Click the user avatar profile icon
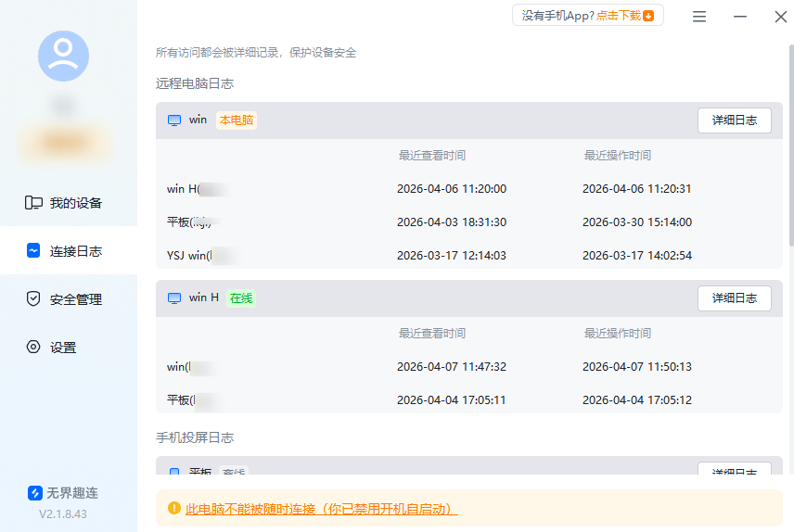794x532 pixels. 63,56
